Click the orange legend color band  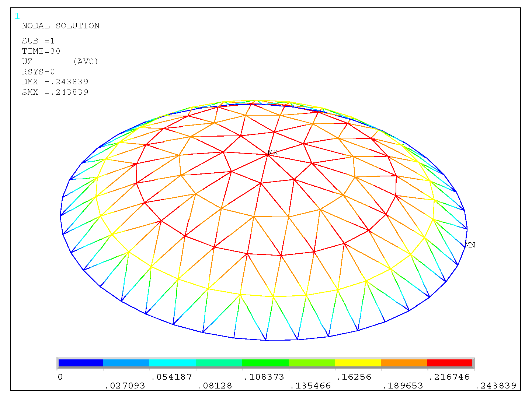404,363
